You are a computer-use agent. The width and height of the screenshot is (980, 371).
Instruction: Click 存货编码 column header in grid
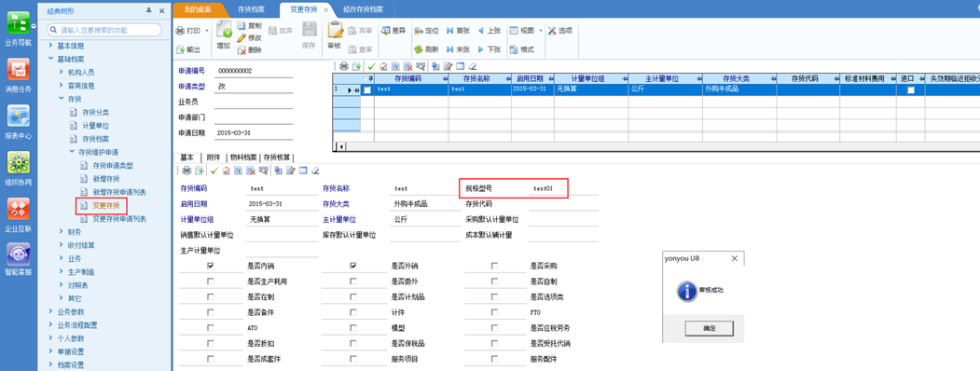(407, 79)
